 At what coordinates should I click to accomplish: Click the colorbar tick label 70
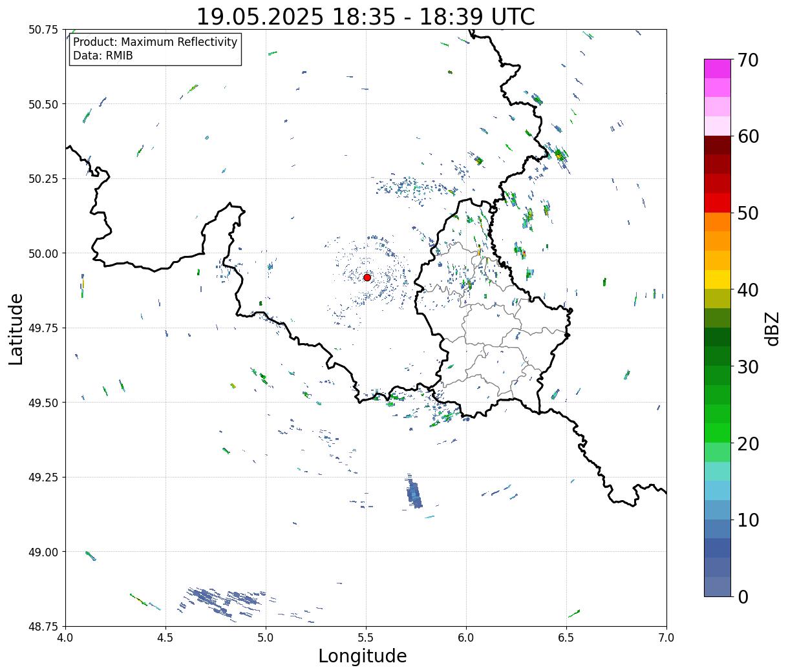point(748,60)
